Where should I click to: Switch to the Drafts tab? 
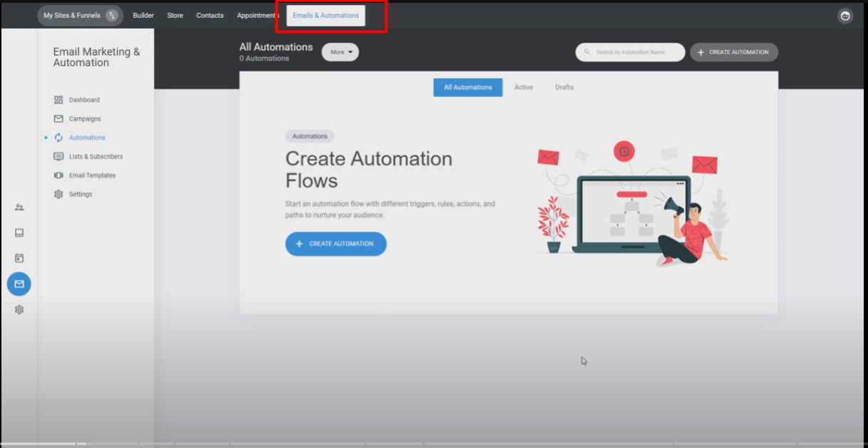point(564,88)
